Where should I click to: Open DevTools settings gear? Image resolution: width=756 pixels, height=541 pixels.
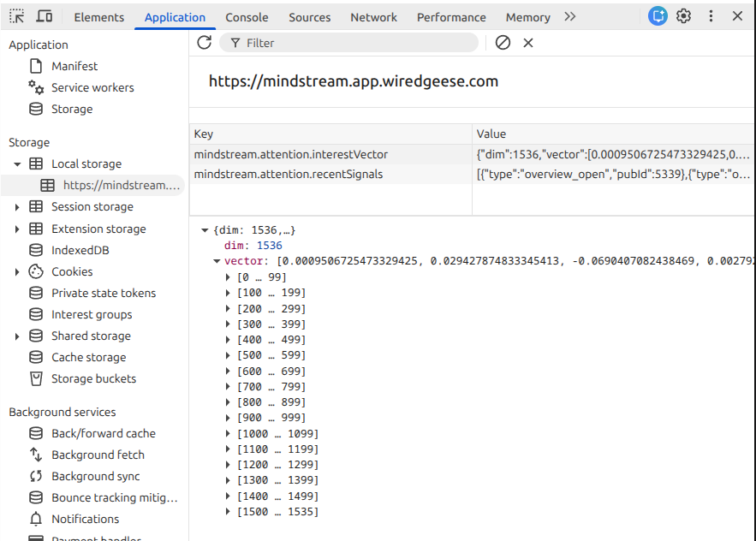click(683, 16)
